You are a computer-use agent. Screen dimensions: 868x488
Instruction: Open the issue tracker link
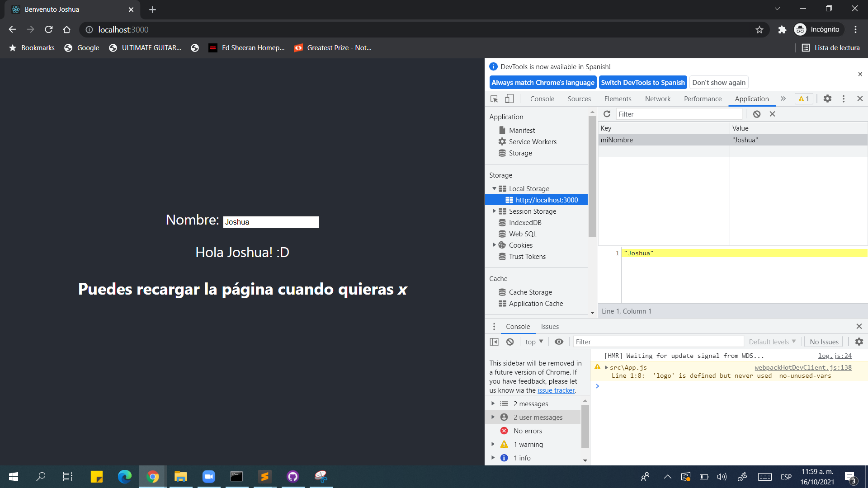tap(556, 390)
